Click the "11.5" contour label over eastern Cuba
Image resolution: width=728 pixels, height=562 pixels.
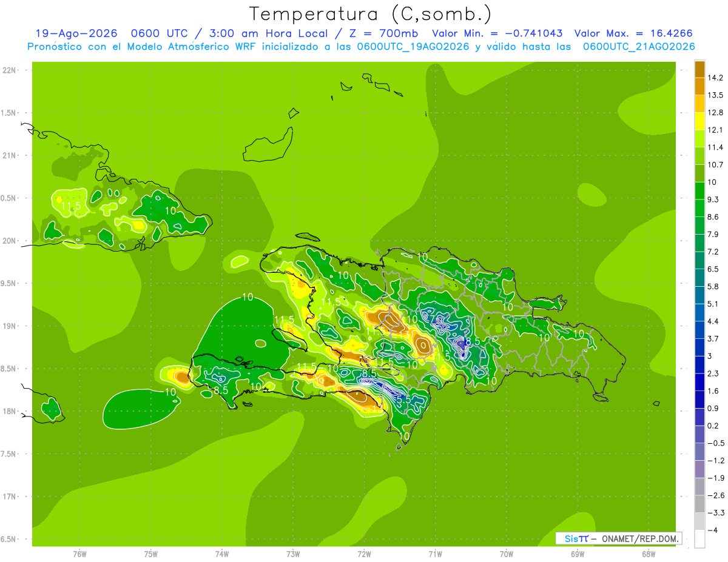coord(71,207)
